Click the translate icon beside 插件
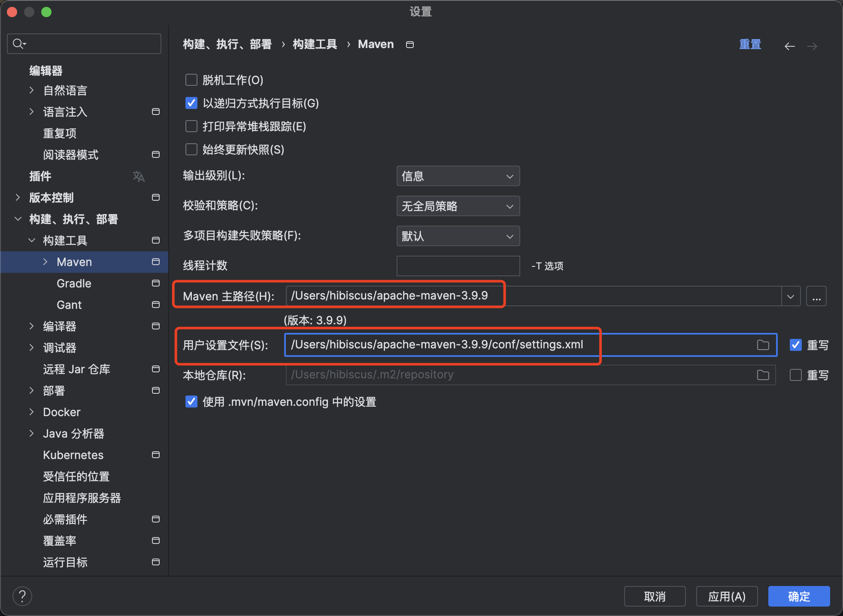Viewport: 843px width, 616px height. 138,176
